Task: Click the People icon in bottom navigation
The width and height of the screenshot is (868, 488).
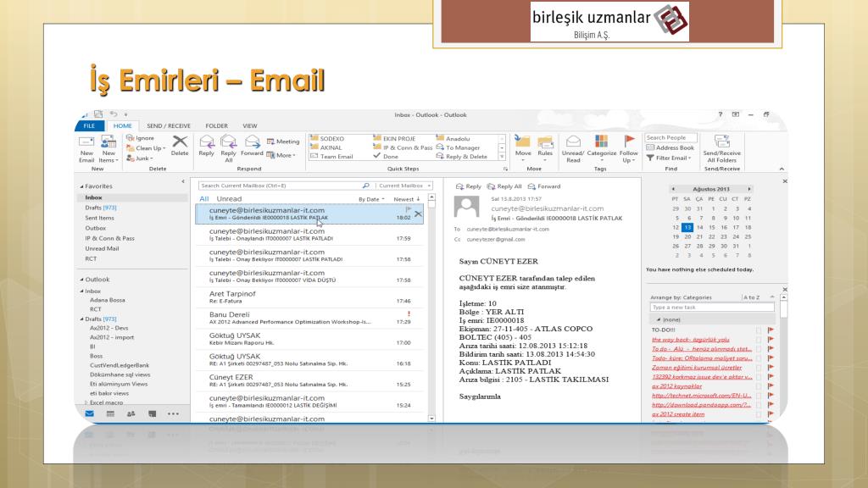Action: click(x=131, y=413)
